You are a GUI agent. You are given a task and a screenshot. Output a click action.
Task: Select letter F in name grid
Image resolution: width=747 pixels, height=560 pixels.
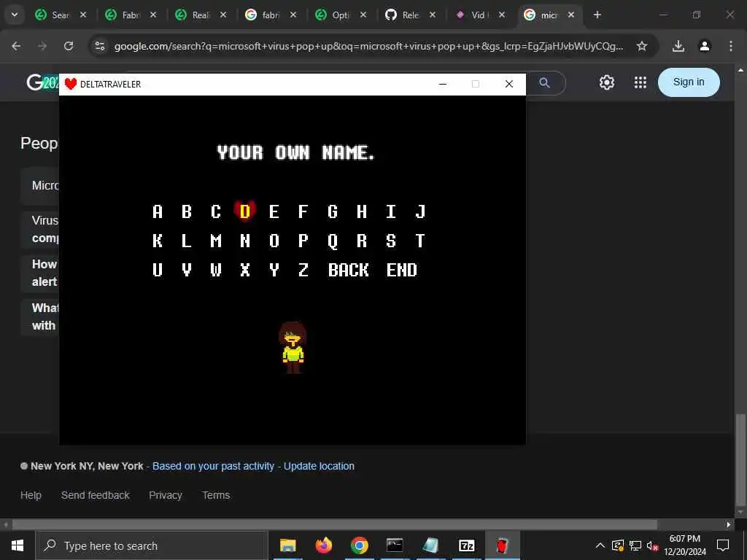coord(303,211)
